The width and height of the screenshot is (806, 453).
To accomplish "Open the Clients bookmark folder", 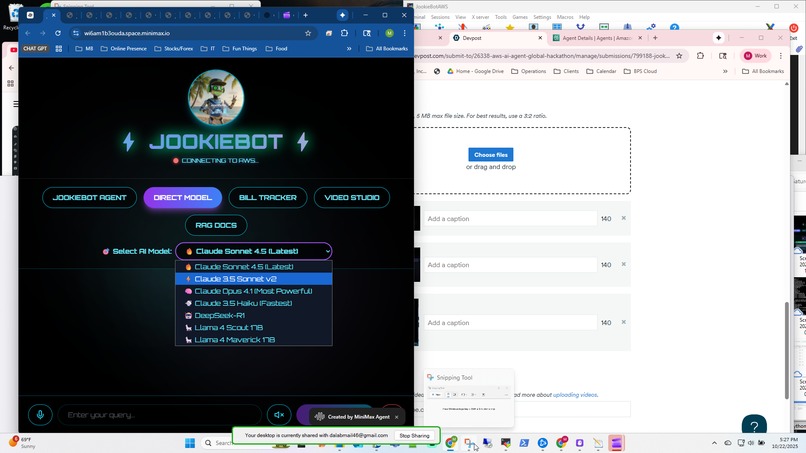I will click(x=566, y=71).
